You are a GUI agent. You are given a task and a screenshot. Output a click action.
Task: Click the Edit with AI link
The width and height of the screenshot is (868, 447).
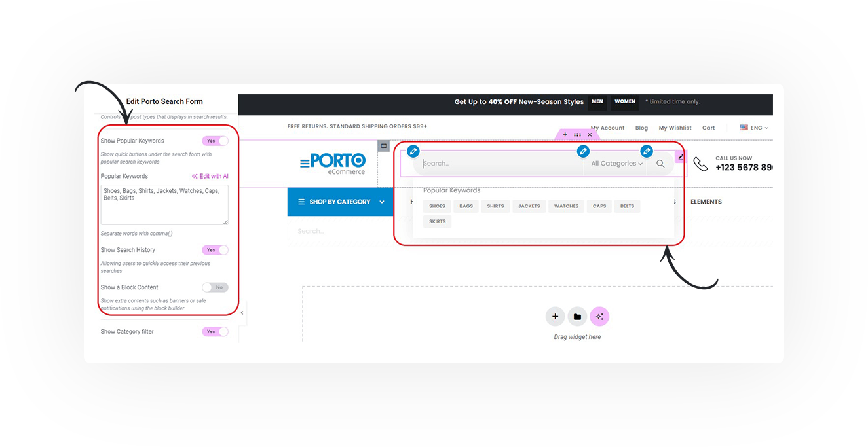pos(210,177)
